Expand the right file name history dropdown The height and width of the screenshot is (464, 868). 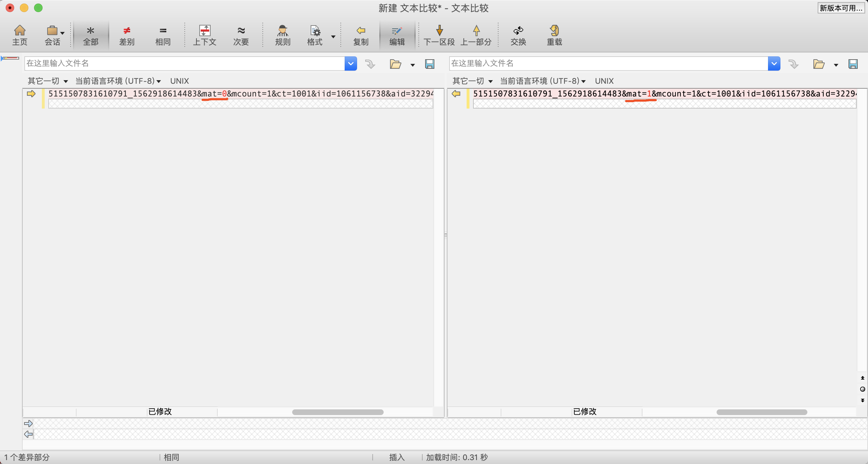(x=774, y=63)
